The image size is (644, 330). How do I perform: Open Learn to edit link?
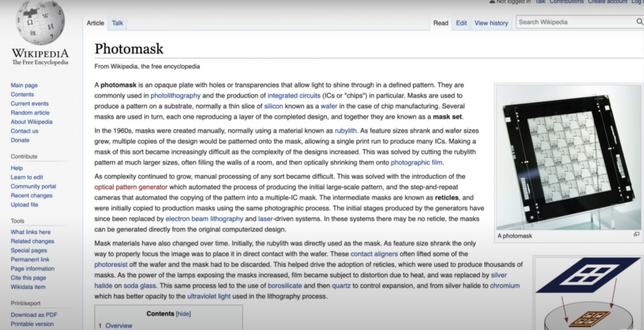(27, 177)
